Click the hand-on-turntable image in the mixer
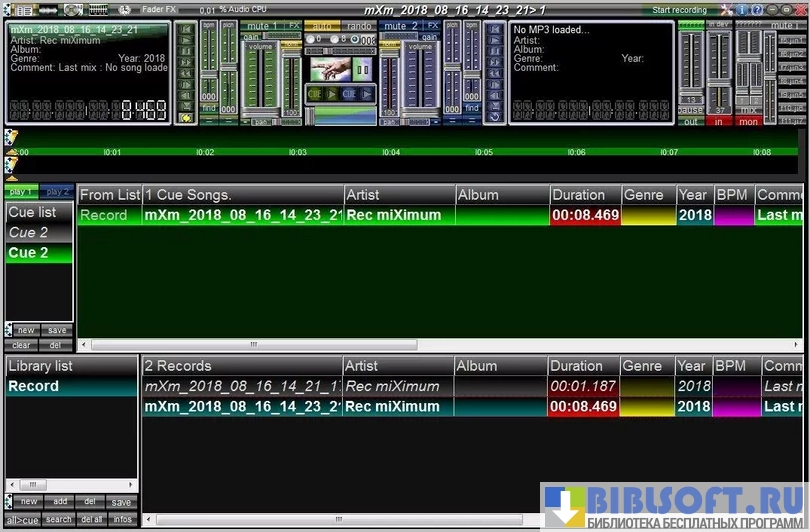 [330, 70]
